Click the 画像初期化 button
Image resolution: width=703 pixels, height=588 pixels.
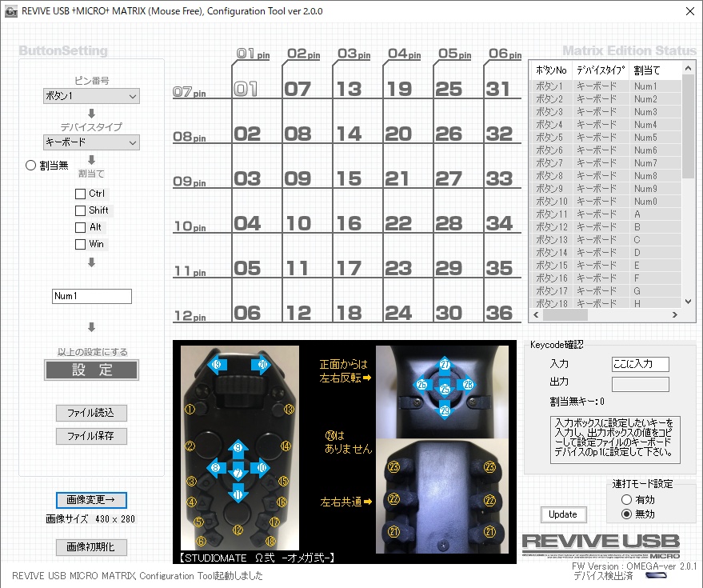[x=91, y=547]
